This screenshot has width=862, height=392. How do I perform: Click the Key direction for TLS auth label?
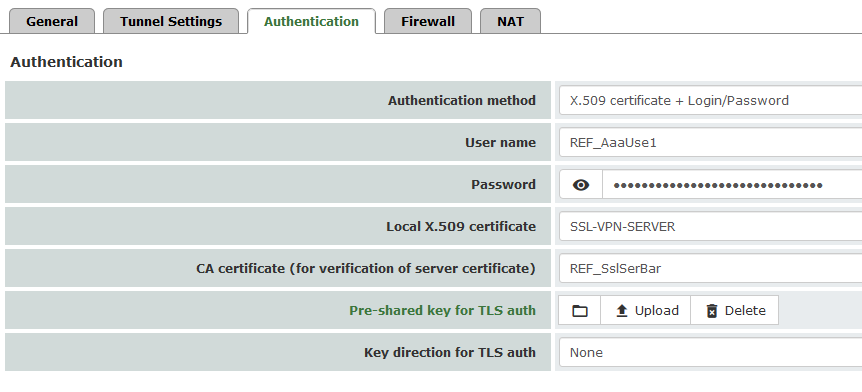point(450,352)
